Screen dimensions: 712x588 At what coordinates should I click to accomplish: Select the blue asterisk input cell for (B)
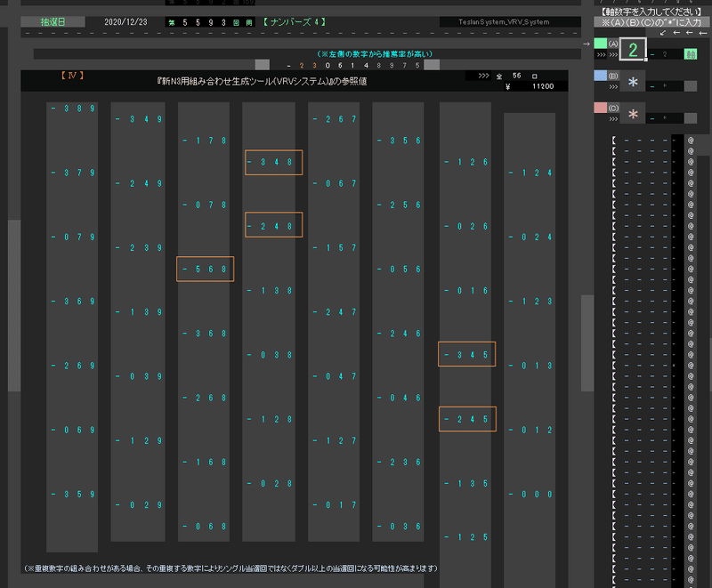[633, 82]
